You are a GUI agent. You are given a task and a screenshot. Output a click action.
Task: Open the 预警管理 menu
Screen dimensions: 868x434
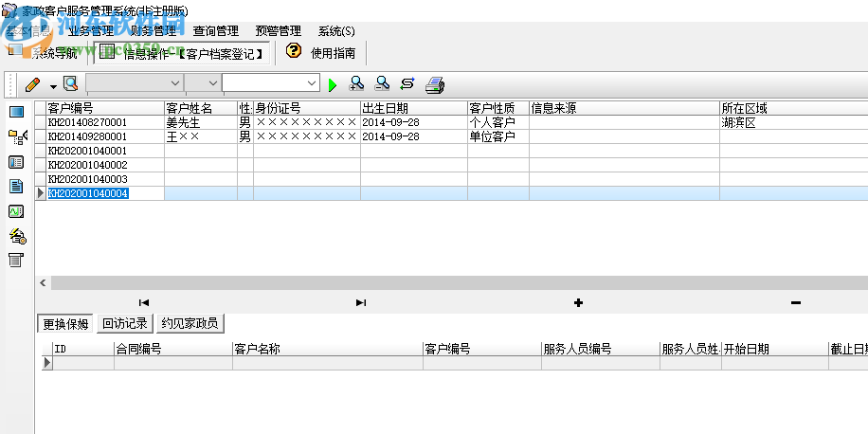pos(279,31)
